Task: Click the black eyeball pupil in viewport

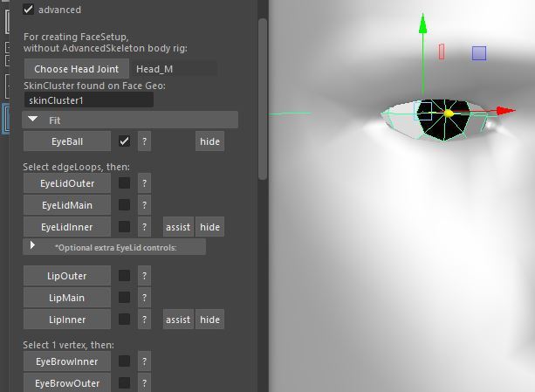Action: [445, 118]
